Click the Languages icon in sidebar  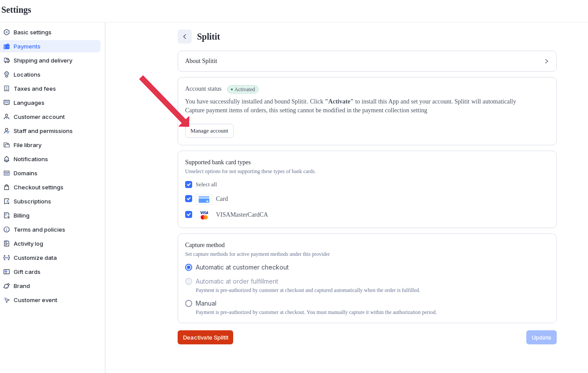pyautogui.click(x=7, y=103)
